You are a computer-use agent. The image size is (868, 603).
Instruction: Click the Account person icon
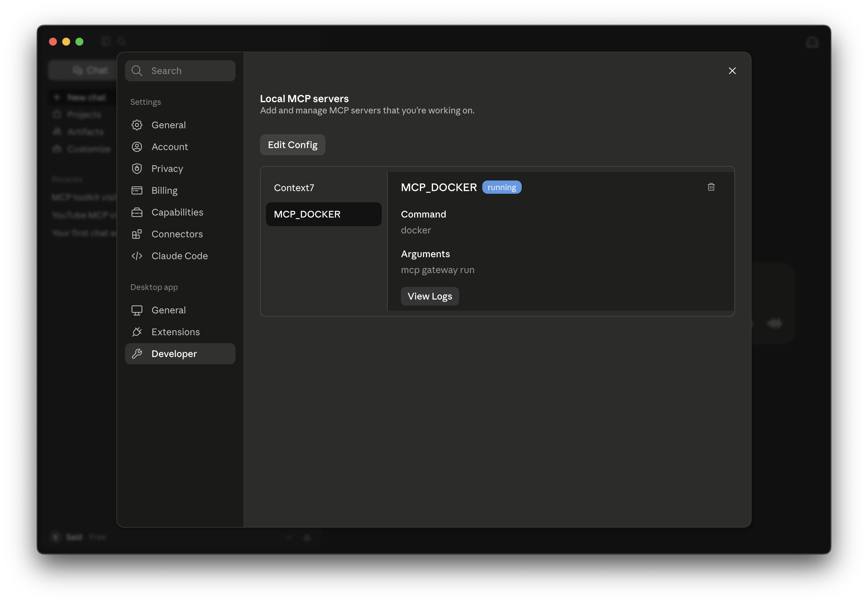coord(137,146)
